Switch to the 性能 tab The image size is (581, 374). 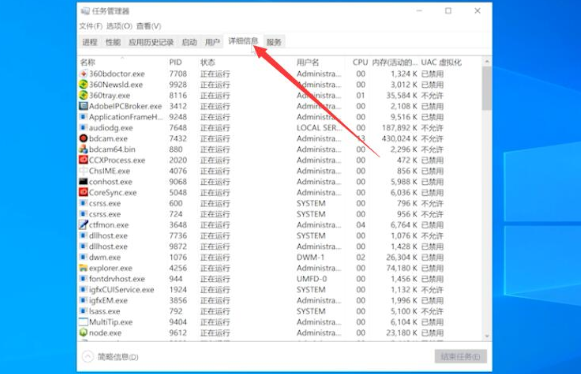coord(113,42)
